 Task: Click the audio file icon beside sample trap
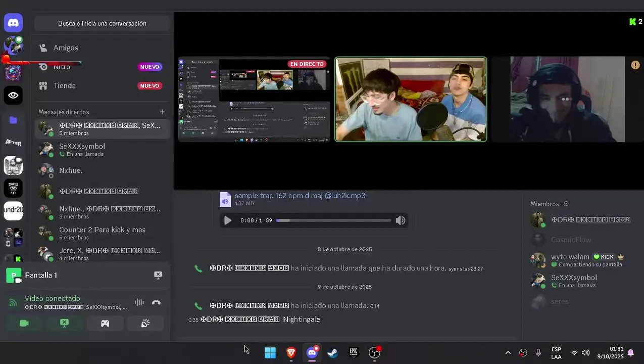(x=225, y=199)
